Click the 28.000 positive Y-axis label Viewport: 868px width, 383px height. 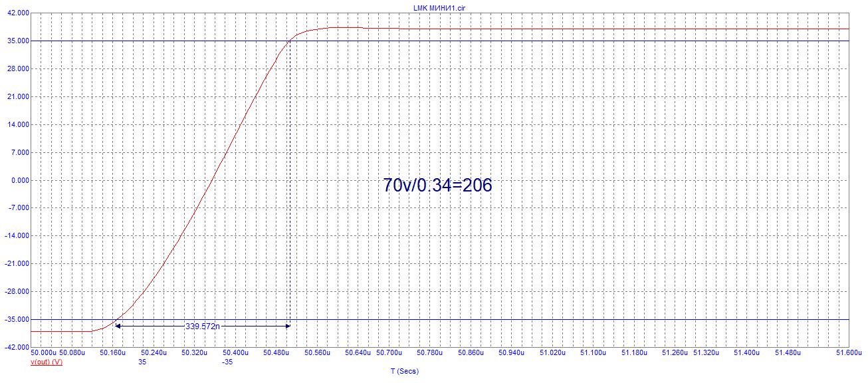pos(19,68)
